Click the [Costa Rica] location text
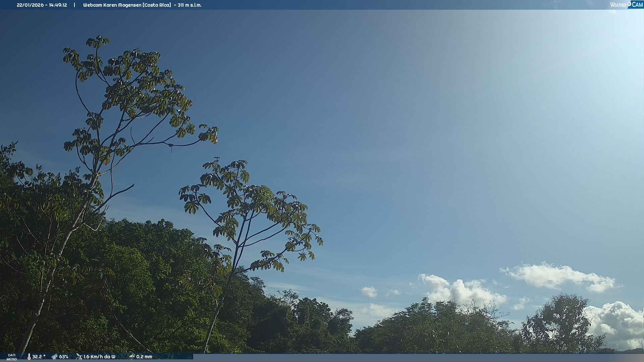The image size is (644, 362). 157,5
